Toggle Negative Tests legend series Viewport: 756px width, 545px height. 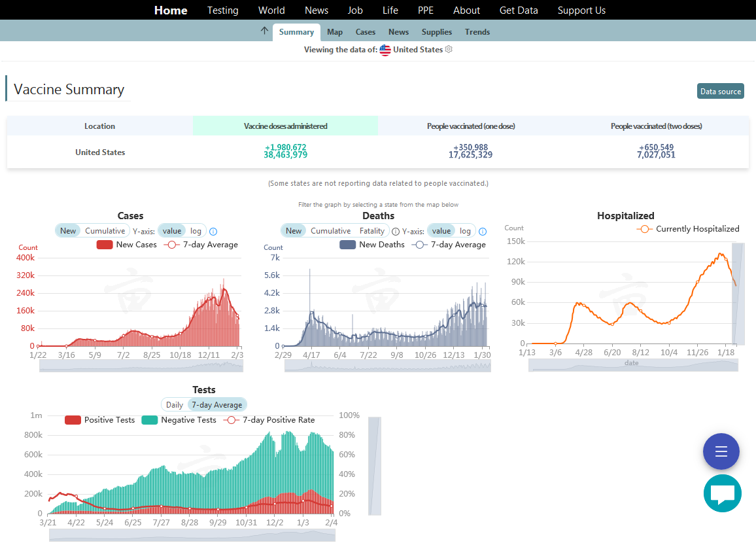coord(179,420)
